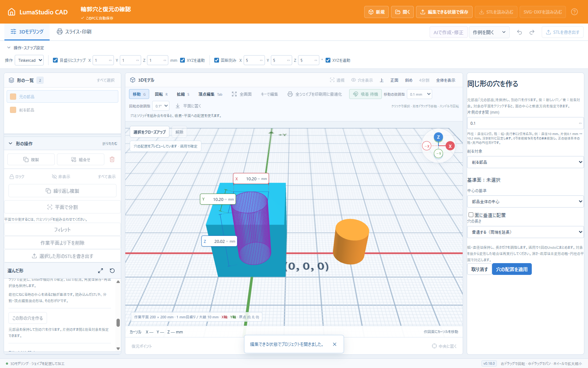588x368 pixels.
Task: Click 取り消す cancel button
Action: pos(480,269)
